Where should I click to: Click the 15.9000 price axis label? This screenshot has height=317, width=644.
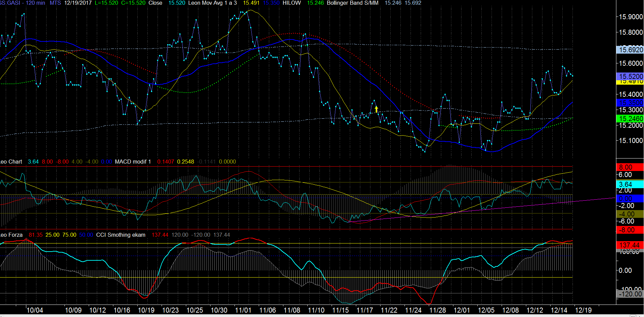(631, 17)
